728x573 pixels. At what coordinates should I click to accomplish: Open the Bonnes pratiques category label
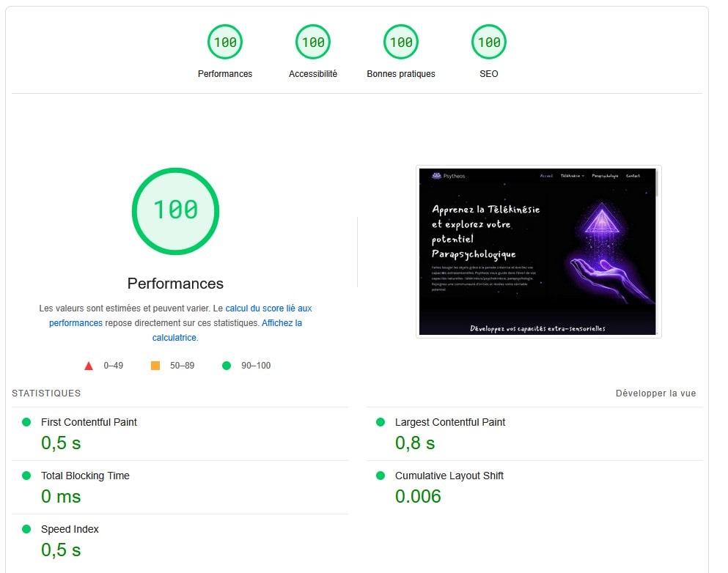(401, 74)
